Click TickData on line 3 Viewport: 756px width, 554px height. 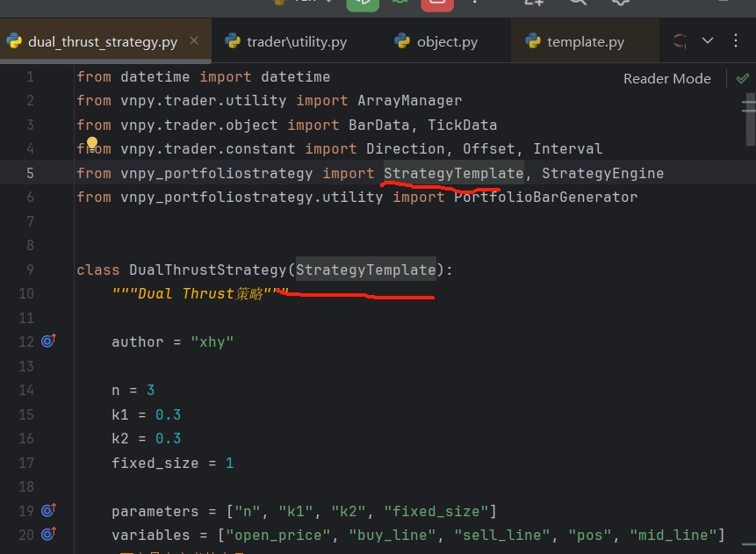point(463,125)
